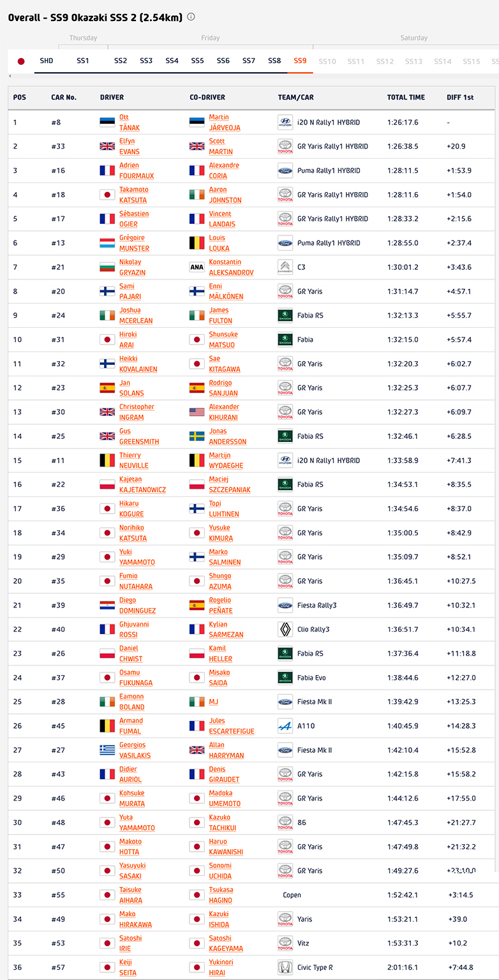The height and width of the screenshot is (980, 499).
Task: Click the Citroën logo beside C3
Action: coord(285,267)
